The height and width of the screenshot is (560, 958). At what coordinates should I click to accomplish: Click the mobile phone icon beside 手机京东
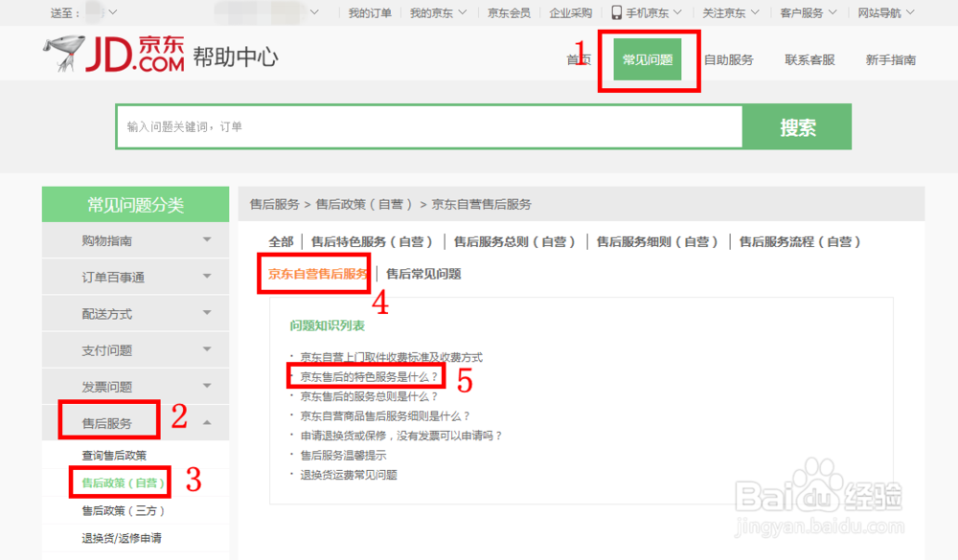tap(616, 12)
